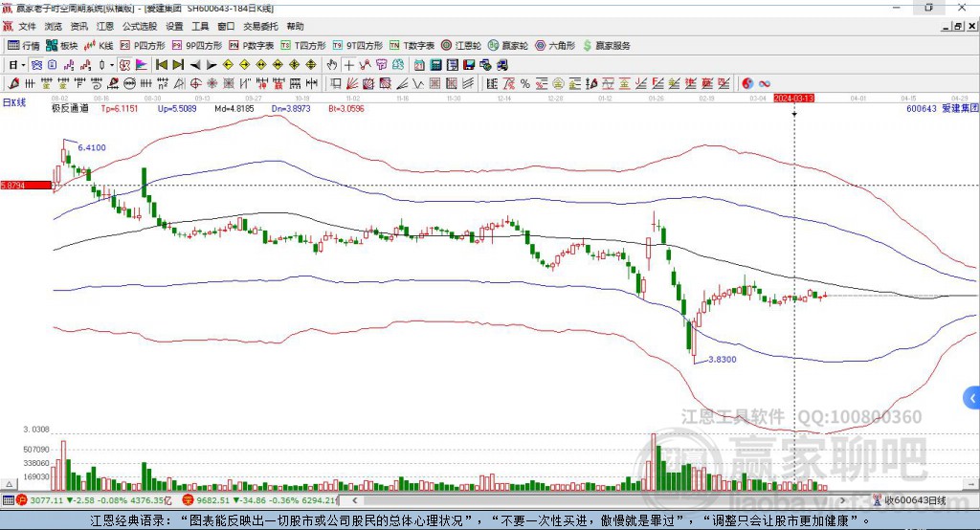Open the calculator icon in toolbar
The height and width of the screenshot is (530, 980).
click(x=435, y=65)
